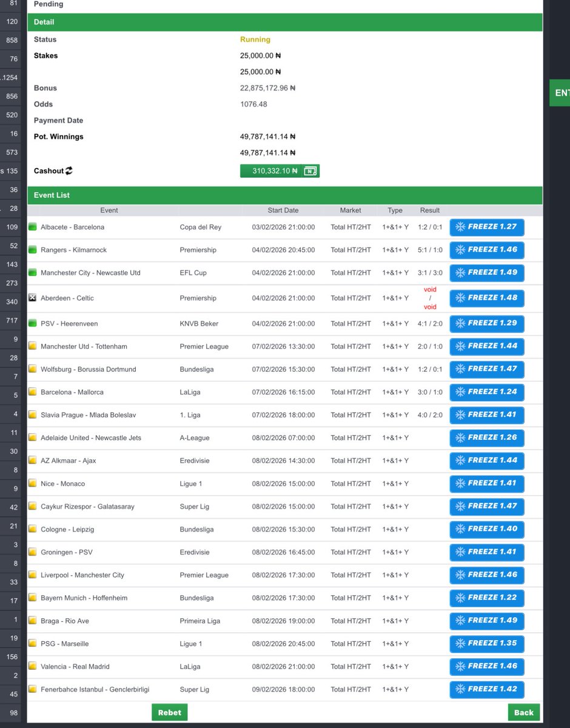Image resolution: width=570 pixels, height=728 pixels.
Task: Freeze Cologne - Leipzig at 1.40
Action: tap(487, 529)
